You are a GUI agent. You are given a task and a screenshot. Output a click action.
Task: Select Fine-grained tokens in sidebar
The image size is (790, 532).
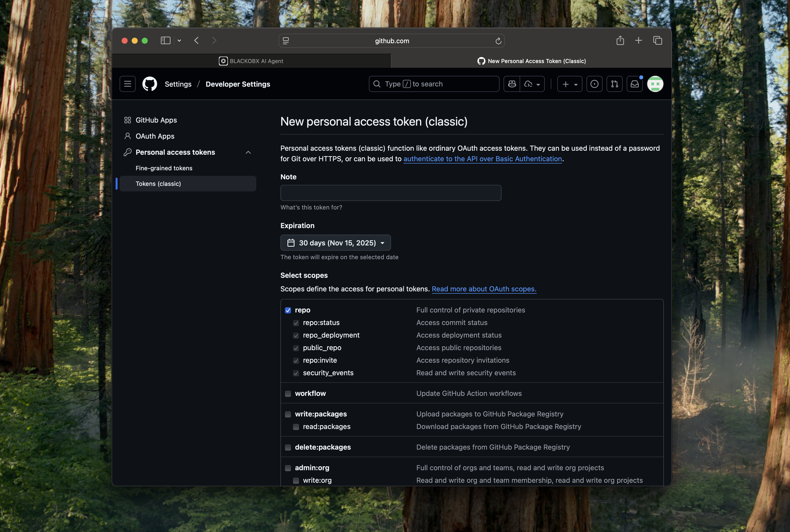[x=164, y=168]
